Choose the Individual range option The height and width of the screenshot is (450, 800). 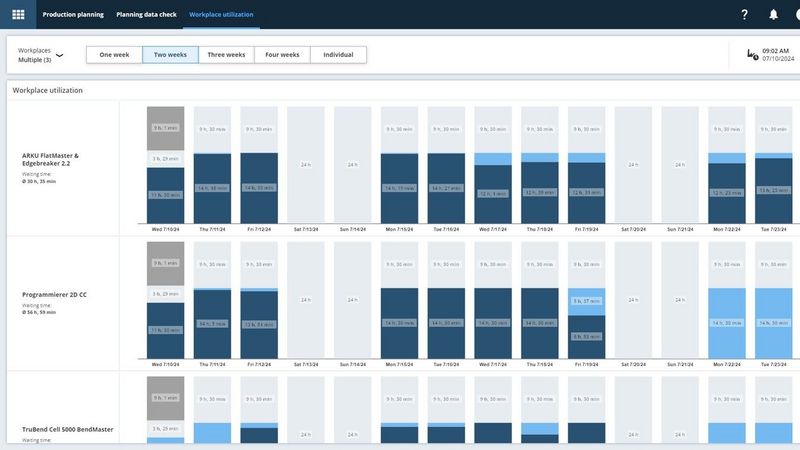tap(338, 55)
